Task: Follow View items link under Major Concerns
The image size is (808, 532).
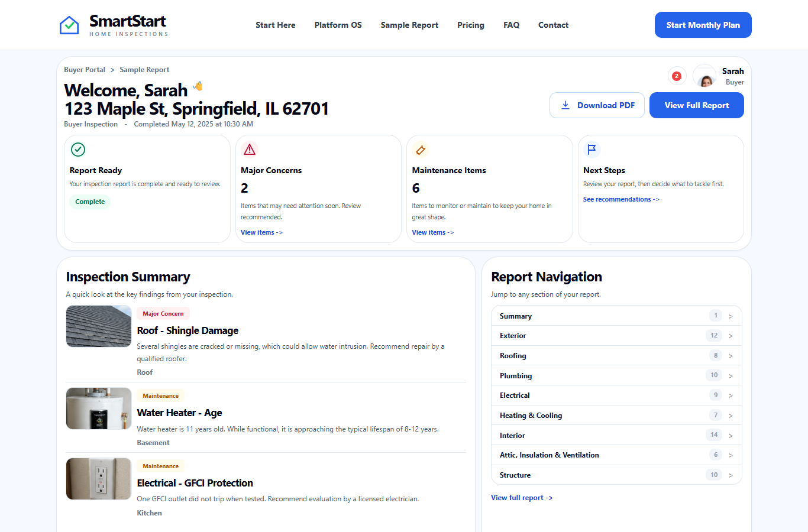Action: [261, 232]
